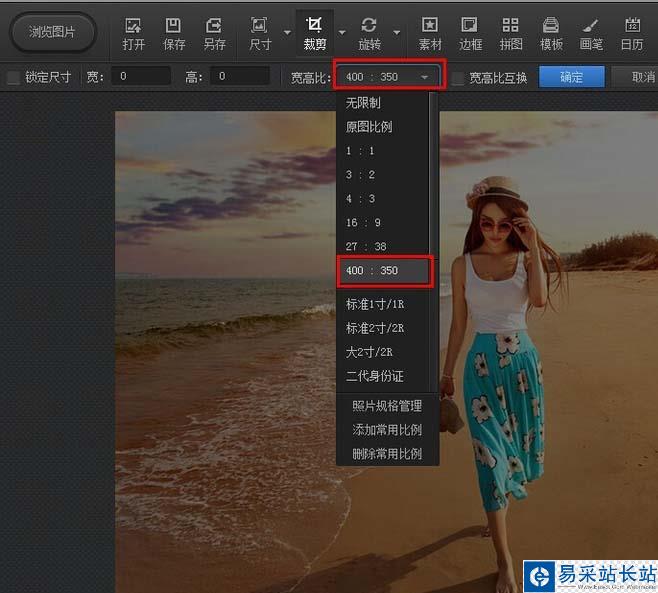Select 原图比例 original ratio option
The height and width of the screenshot is (593, 658).
383,127
